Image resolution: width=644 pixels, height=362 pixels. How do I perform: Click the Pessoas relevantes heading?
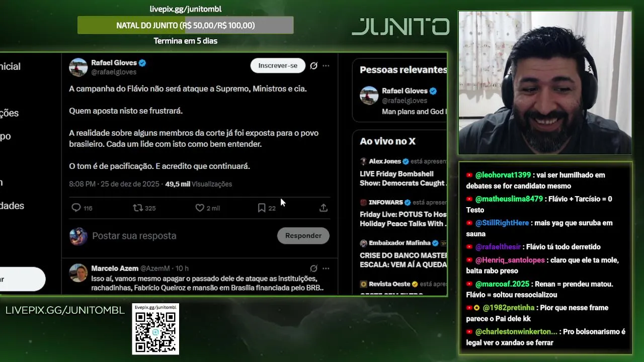pyautogui.click(x=404, y=70)
